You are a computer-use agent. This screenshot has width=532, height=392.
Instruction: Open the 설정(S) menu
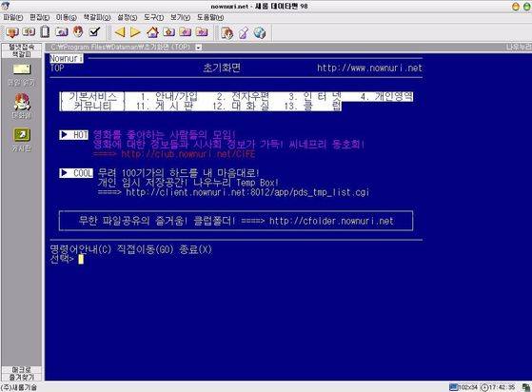click(127, 17)
